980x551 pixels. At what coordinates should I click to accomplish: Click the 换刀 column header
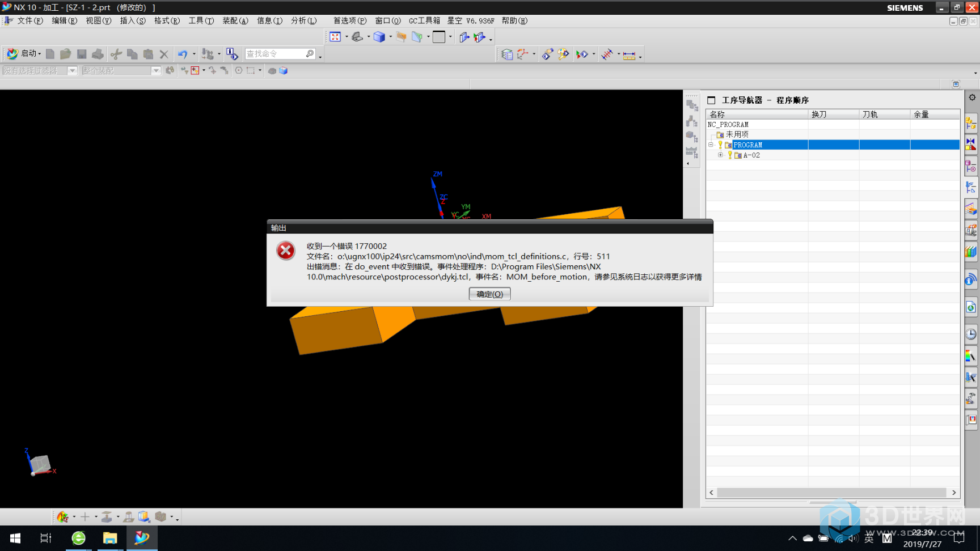click(x=834, y=115)
